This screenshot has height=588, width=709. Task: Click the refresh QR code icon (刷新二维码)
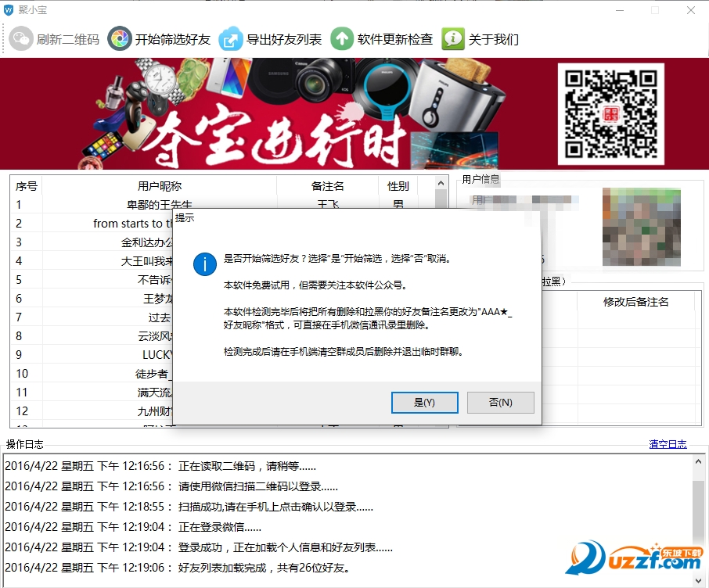pos(20,39)
